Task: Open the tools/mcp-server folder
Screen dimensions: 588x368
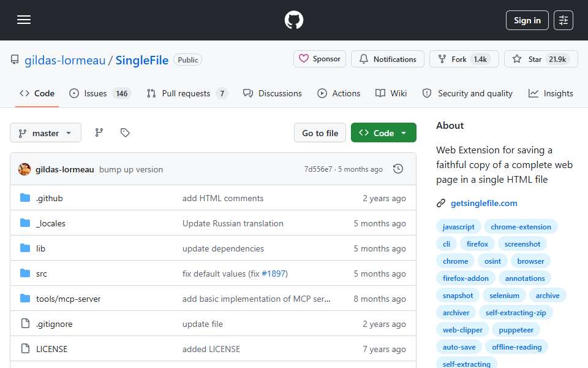Action: [x=68, y=299]
